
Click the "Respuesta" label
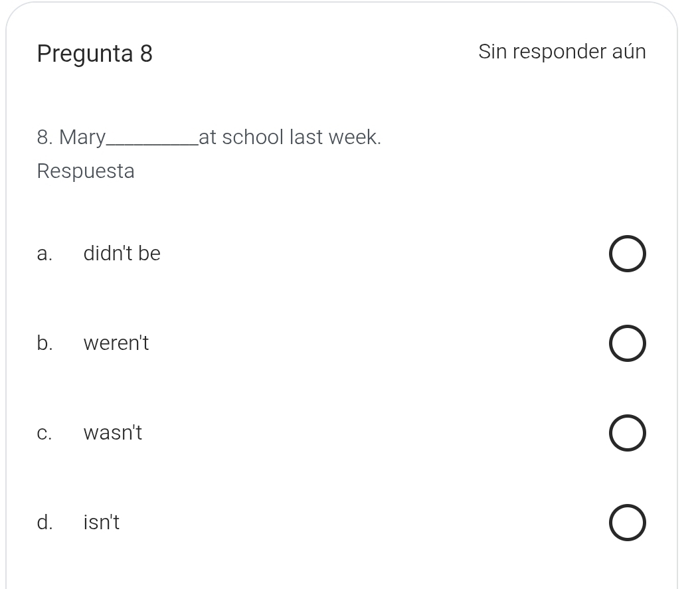pyautogui.click(x=86, y=171)
